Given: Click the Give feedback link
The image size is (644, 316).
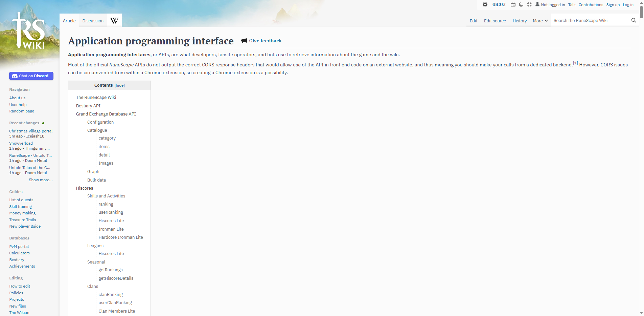Looking at the screenshot, I should (265, 41).
